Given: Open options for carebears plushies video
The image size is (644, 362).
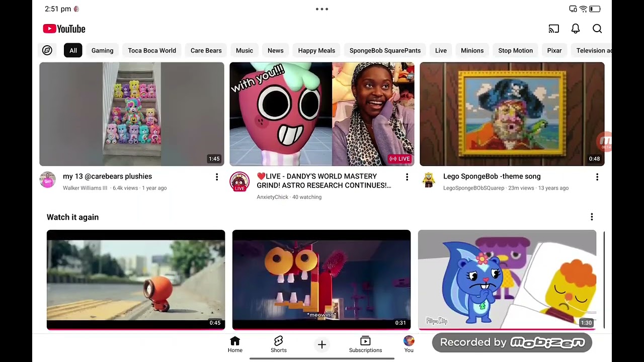Looking at the screenshot, I should 217,177.
